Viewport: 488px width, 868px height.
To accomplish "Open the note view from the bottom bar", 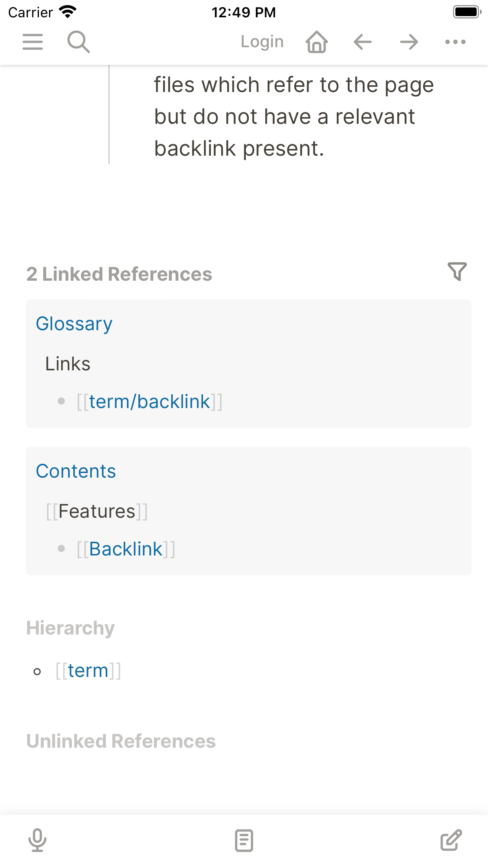I will coord(244,840).
